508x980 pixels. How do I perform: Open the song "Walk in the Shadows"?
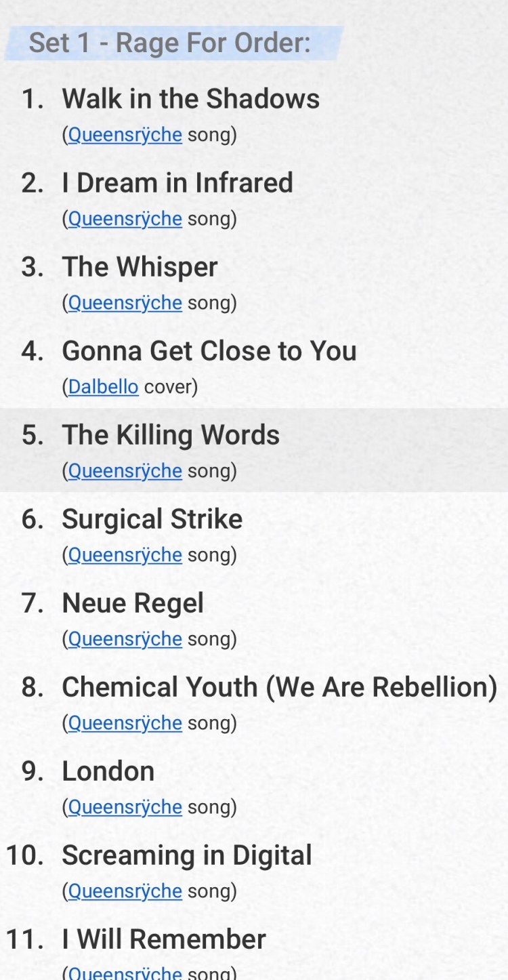(x=190, y=99)
